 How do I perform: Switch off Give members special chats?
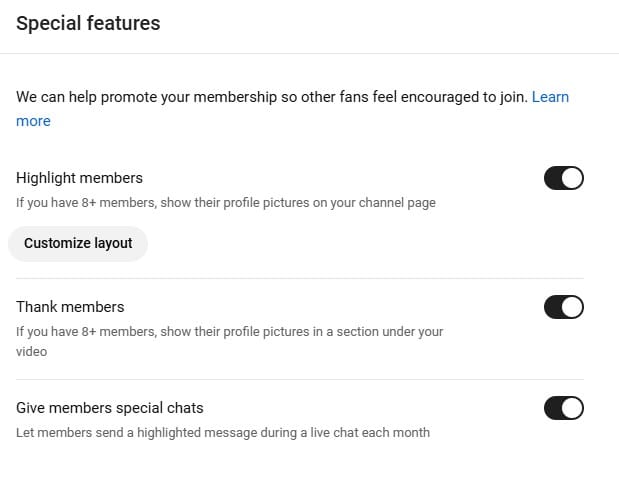pyautogui.click(x=563, y=408)
